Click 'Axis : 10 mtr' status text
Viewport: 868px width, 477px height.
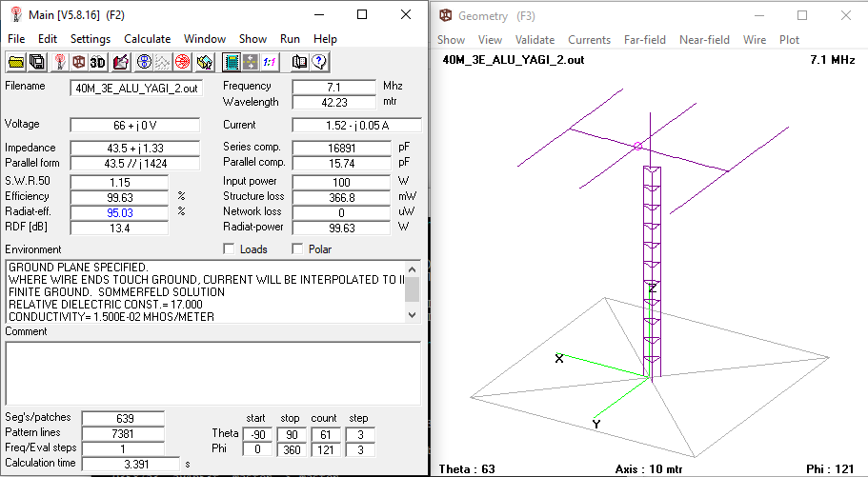pos(649,469)
